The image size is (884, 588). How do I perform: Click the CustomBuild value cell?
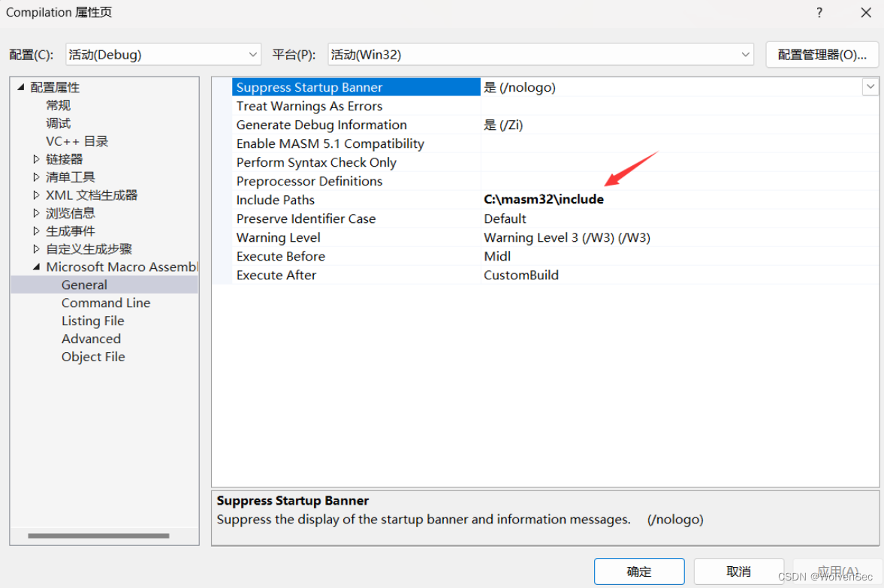click(680, 275)
